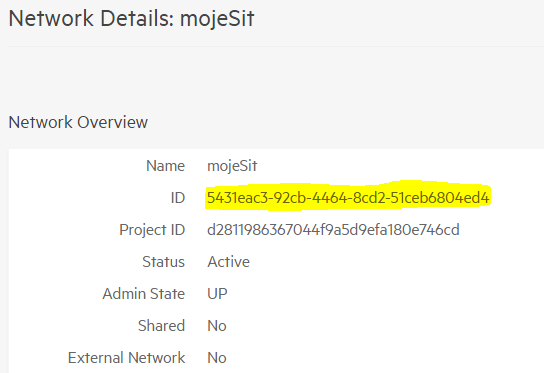544x373 pixels.
Task: Click the Project ID field label
Action: 152,230
